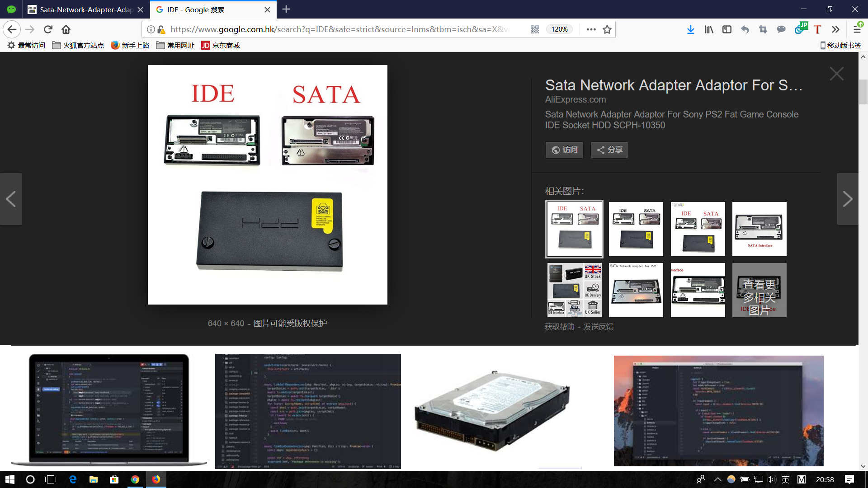
Task: Bookmark this page with star icon
Action: click(607, 29)
